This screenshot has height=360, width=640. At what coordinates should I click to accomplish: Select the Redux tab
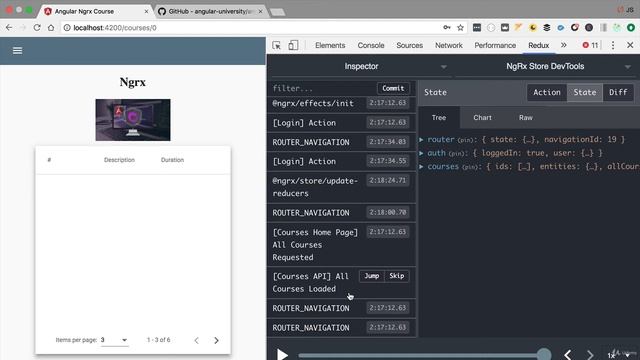[538, 45]
